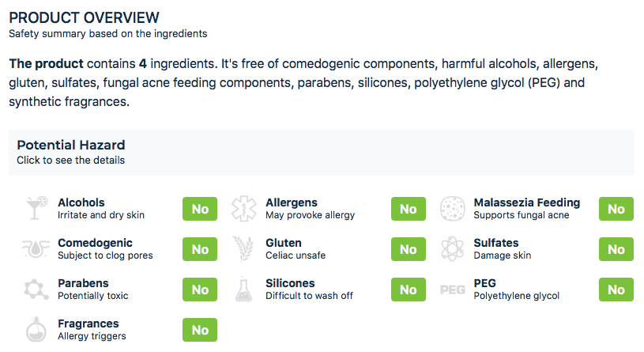Click the No badge next to Fragrances
This screenshot has height=352, width=644.
pos(200,330)
